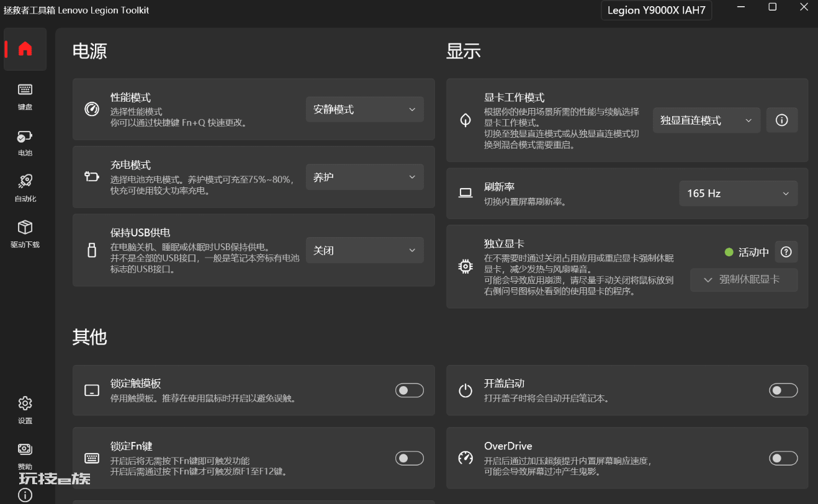Viewport: 818px width, 504px height.
Task: Click the chip icon beside 独立显卡
Action: pos(465,266)
